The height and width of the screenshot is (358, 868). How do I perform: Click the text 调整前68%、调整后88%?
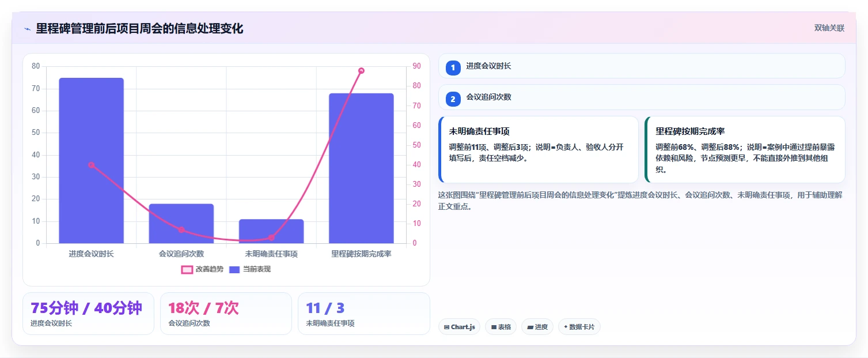click(x=699, y=147)
